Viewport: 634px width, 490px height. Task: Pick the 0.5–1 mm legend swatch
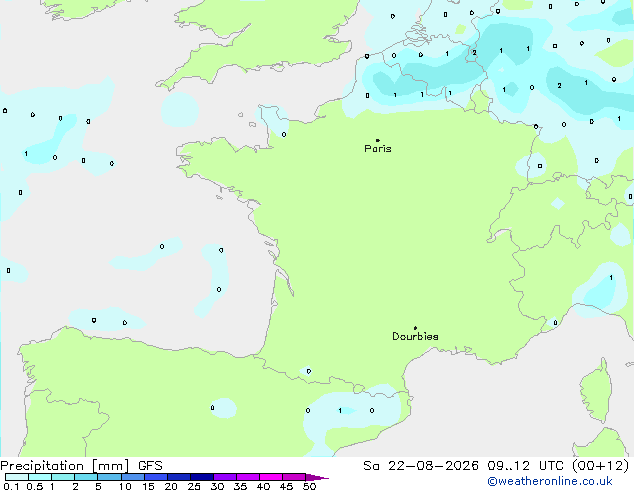(40, 477)
